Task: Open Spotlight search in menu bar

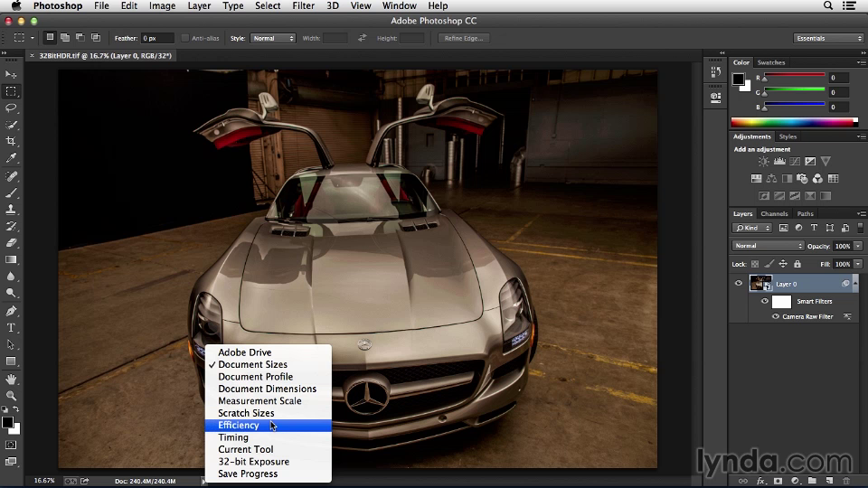Action: [x=828, y=5]
